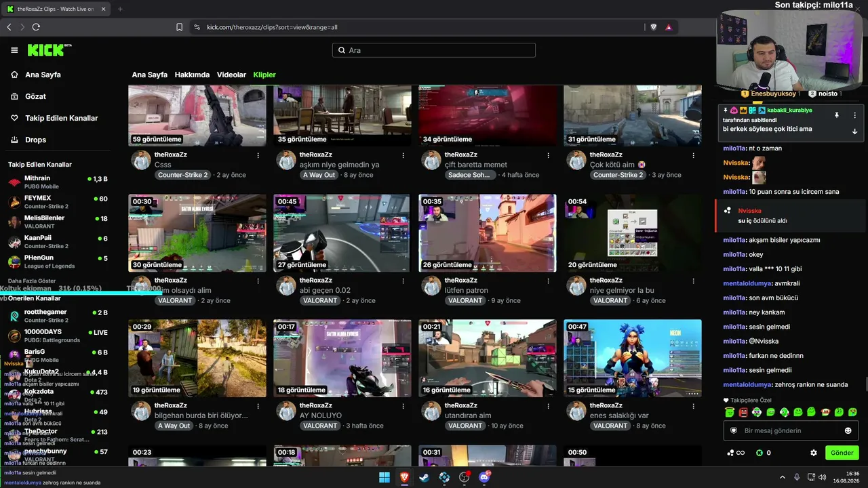Click the Gönder send button
Screen dimensions: 868x488
(x=842, y=453)
